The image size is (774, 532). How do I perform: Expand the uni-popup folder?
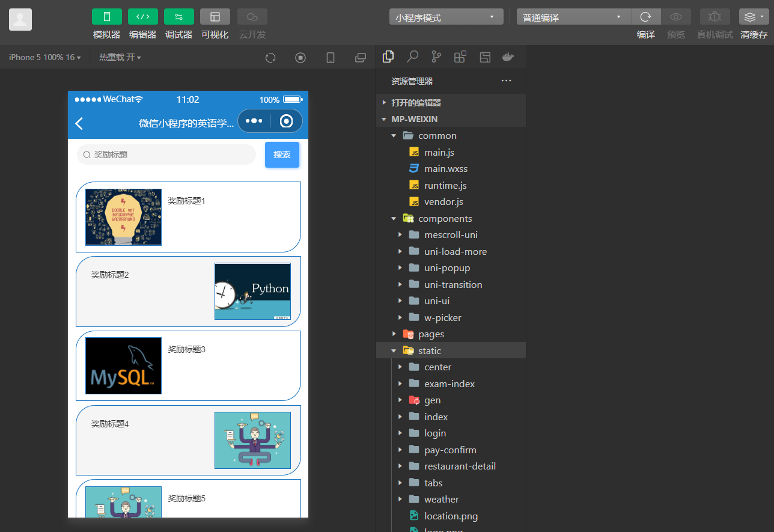coord(451,268)
